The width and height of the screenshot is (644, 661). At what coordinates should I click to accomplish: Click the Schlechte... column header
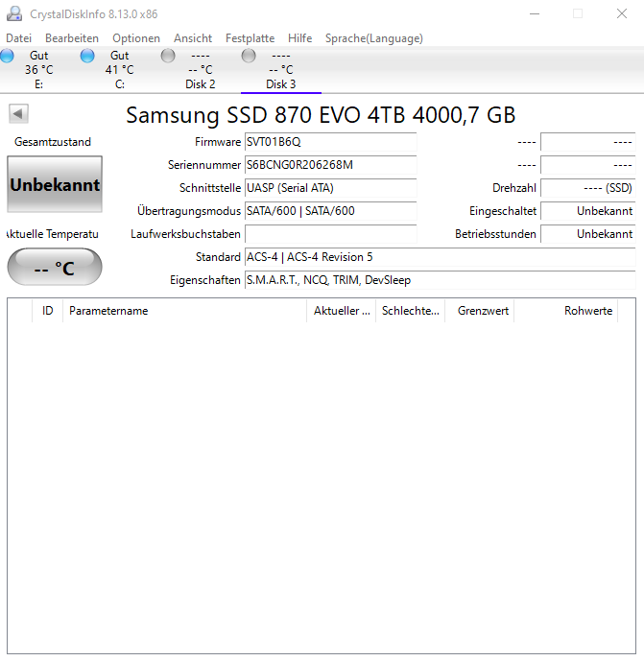(411, 311)
